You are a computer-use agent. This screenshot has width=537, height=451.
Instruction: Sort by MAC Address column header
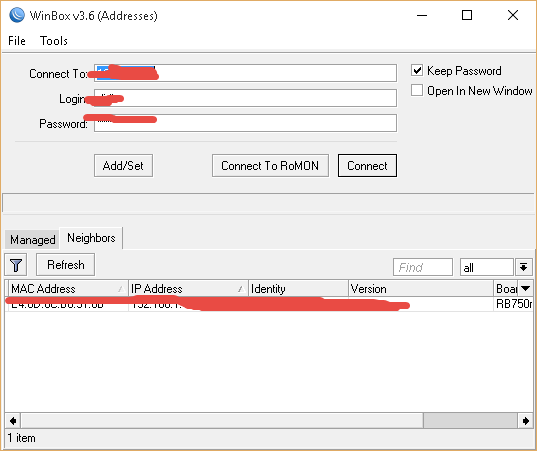coord(67,289)
